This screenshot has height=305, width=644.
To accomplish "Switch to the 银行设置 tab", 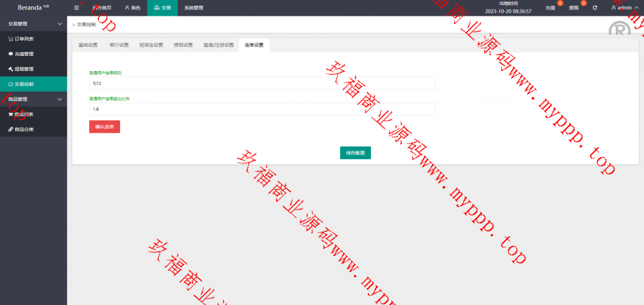I will [119, 45].
